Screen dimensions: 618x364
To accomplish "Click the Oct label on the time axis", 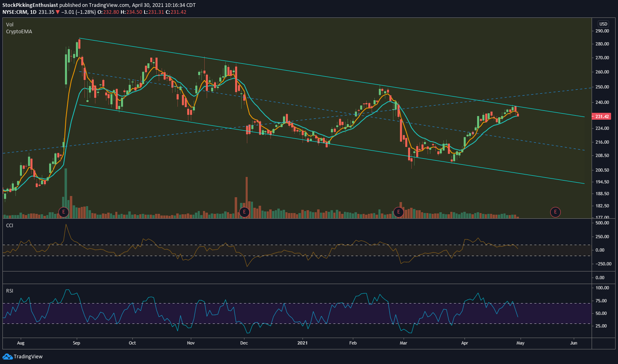I will click(132, 343).
